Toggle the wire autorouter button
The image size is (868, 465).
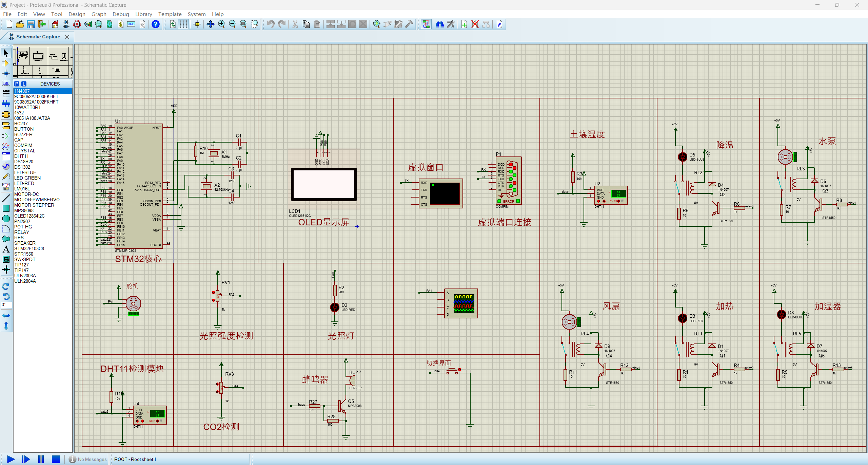[426, 24]
